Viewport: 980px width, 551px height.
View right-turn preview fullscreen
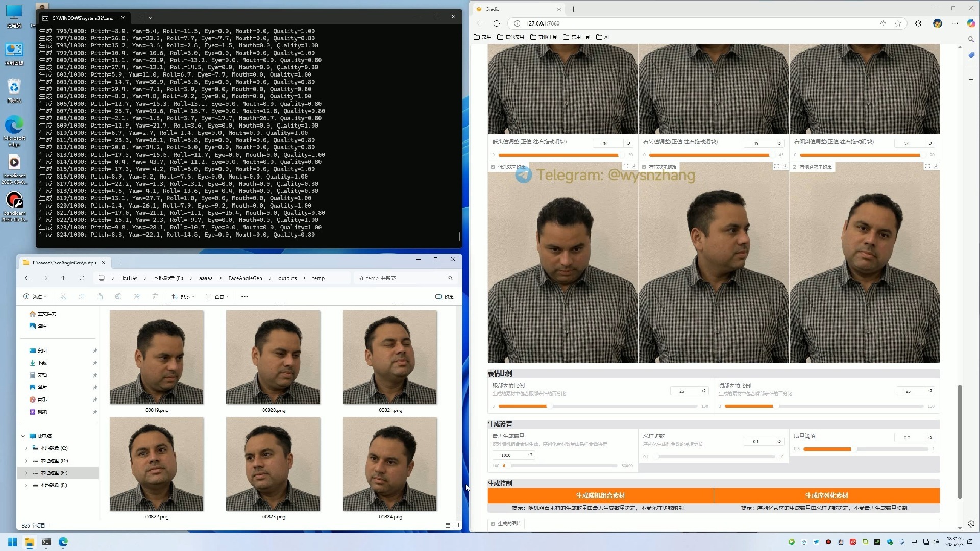click(x=776, y=166)
